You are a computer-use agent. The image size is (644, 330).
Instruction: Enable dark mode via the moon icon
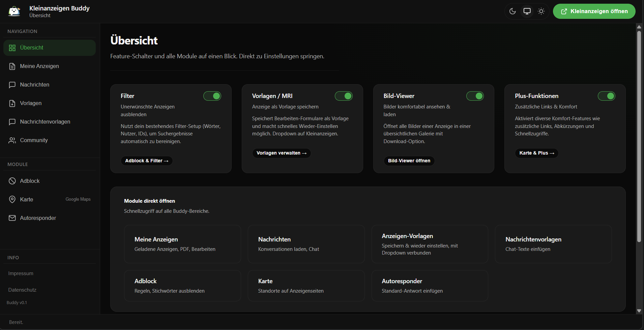tap(513, 11)
